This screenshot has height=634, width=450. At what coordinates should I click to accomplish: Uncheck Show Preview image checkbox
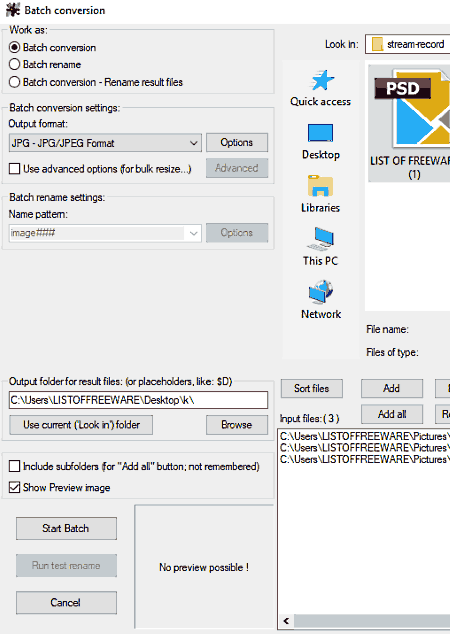(15, 487)
